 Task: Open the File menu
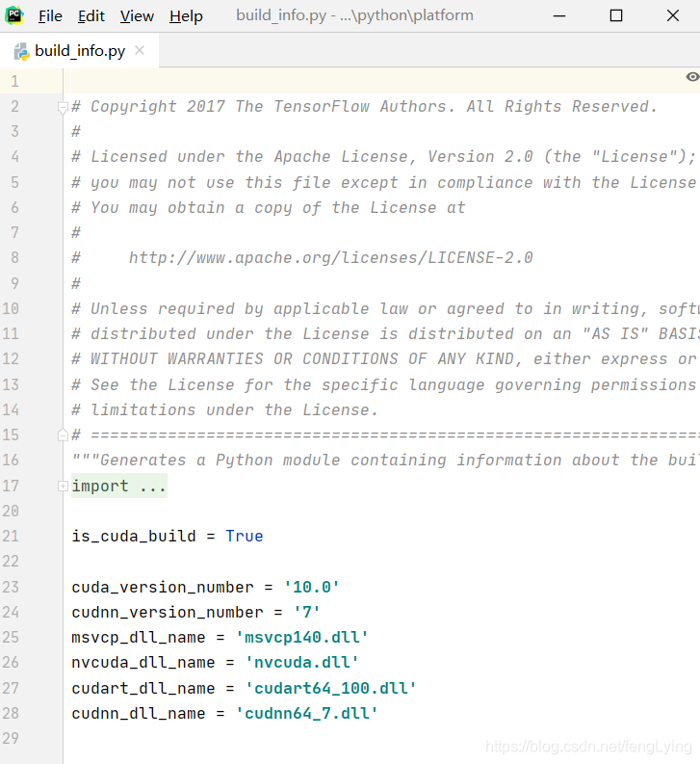[50, 16]
